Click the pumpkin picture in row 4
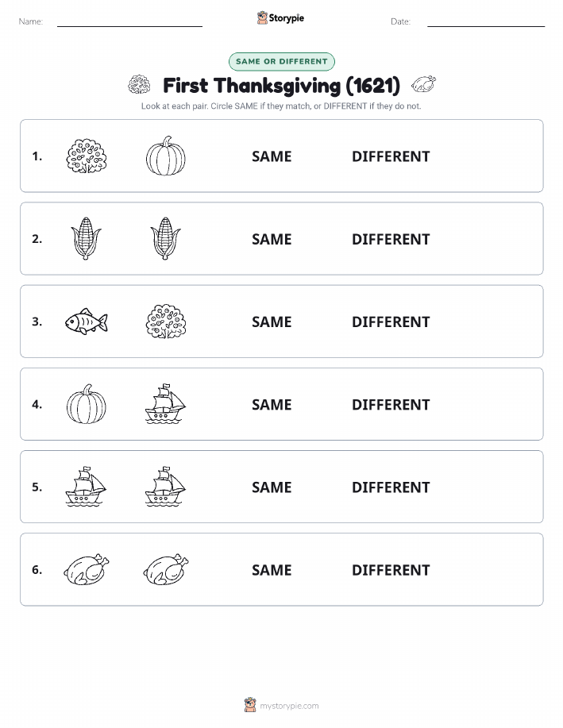 point(87,403)
